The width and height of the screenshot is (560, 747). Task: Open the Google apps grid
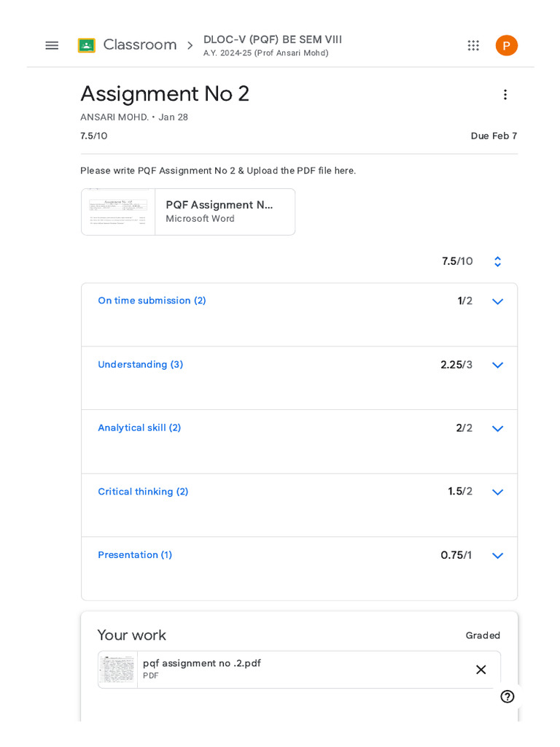pos(473,45)
